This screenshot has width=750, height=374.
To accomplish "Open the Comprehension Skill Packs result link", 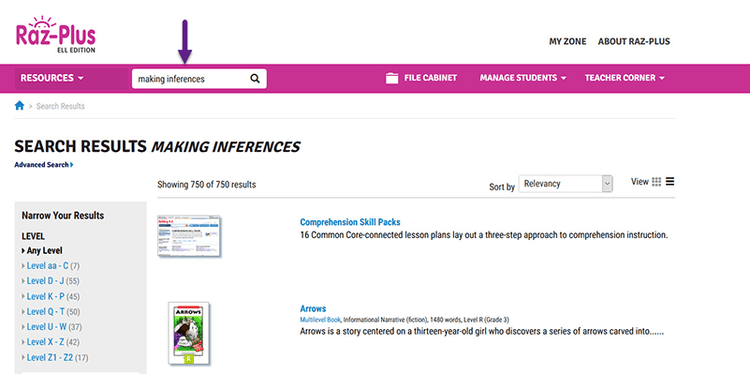I will pos(350,222).
